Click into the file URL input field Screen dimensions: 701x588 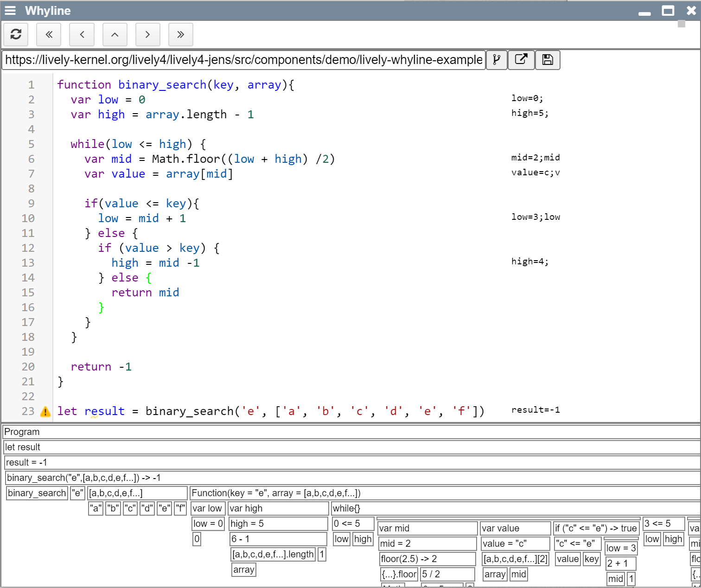coord(243,60)
